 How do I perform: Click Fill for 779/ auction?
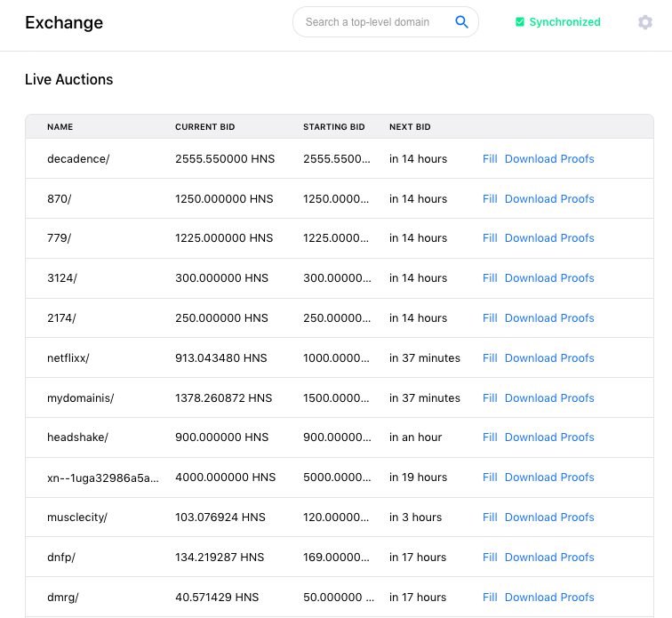pyautogui.click(x=490, y=238)
